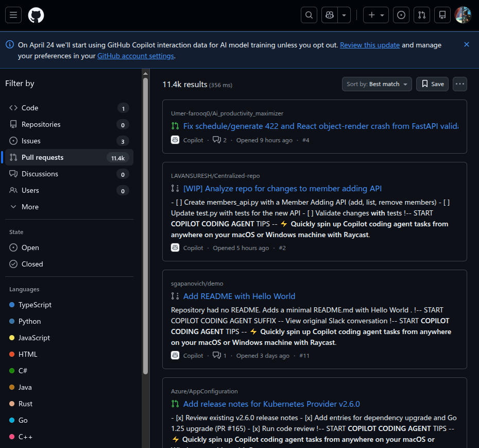Filter results by Python language

pyautogui.click(x=29, y=321)
